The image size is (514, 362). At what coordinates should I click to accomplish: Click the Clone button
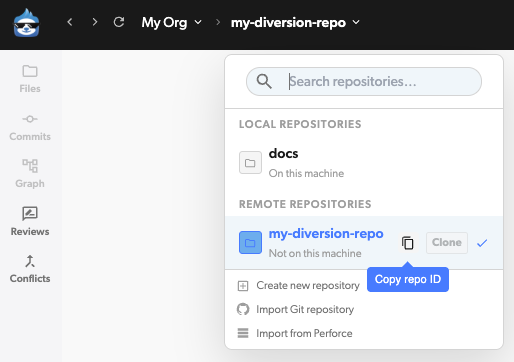[x=447, y=243]
